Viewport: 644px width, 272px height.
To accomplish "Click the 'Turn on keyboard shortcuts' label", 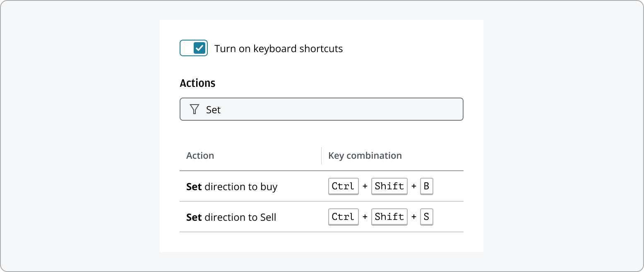I will pos(279,48).
